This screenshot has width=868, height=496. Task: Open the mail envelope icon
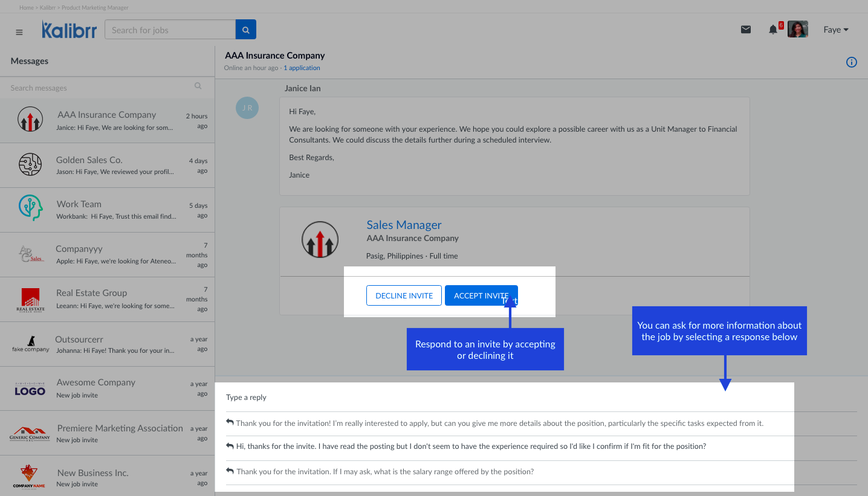pos(746,30)
